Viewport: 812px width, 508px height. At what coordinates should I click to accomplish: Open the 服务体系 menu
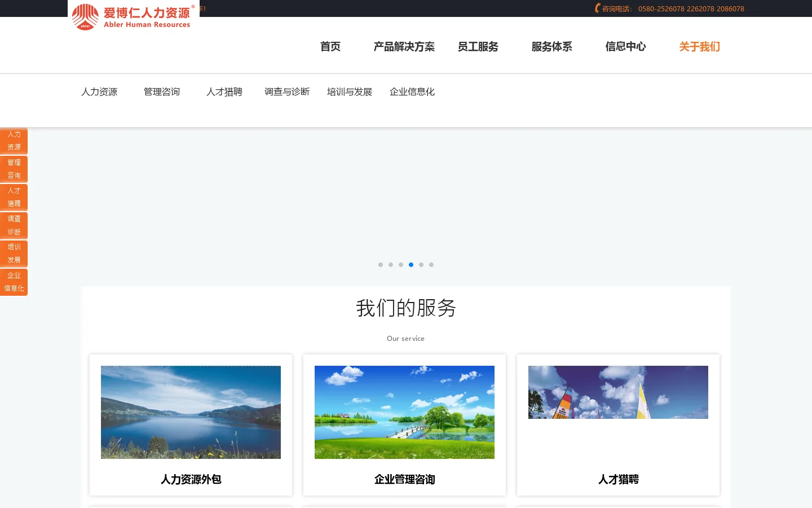[x=552, y=47]
